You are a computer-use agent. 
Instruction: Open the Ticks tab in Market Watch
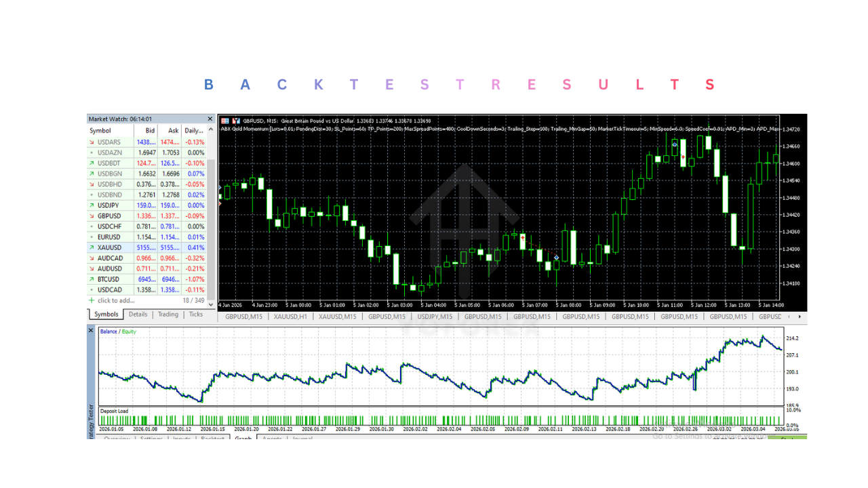[x=195, y=314]
